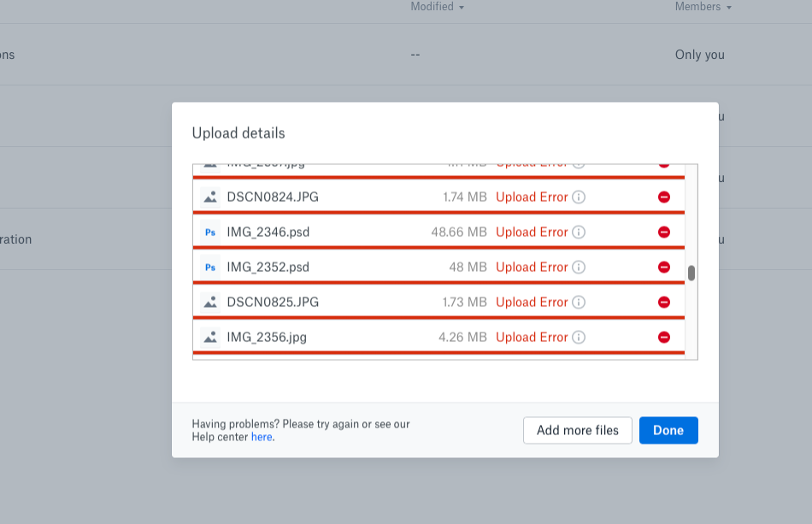Remove IMG_2356.jpg from upload list
This screenshot has height=524, width=812.
pos(664,338)
